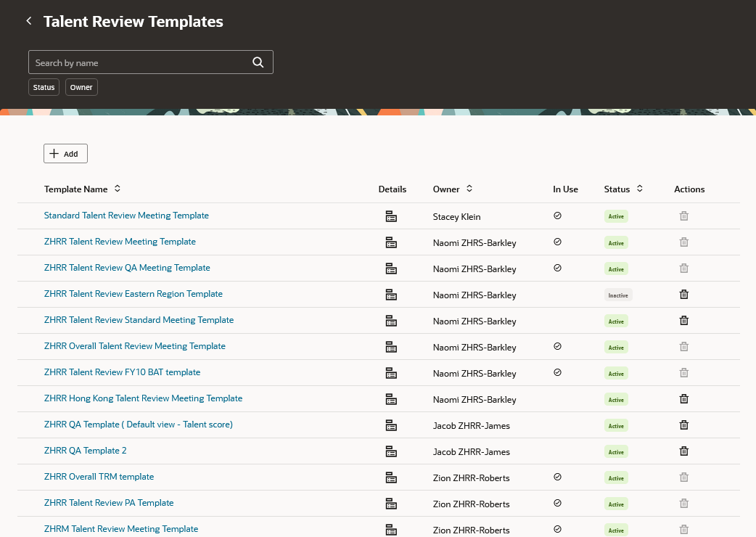Open the Owner filter chip
Viewport: 756px width, 537px height.
pyautogui.click(x=81, y=87)
